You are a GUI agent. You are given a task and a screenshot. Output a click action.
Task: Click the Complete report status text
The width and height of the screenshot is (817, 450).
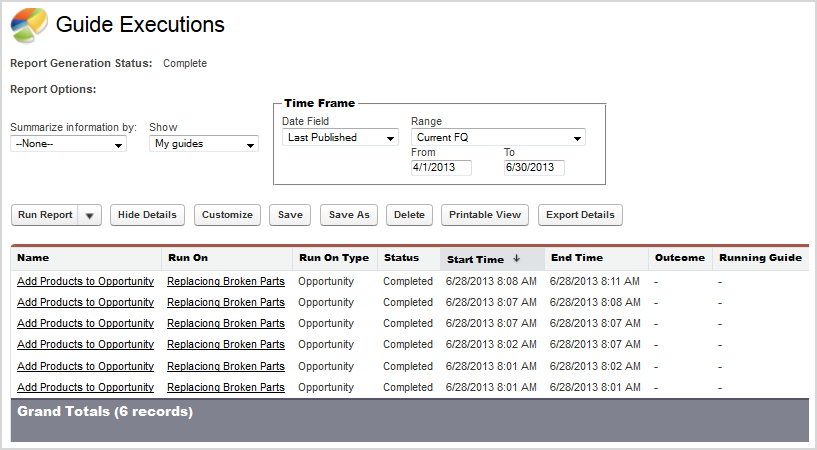(185, 64)
